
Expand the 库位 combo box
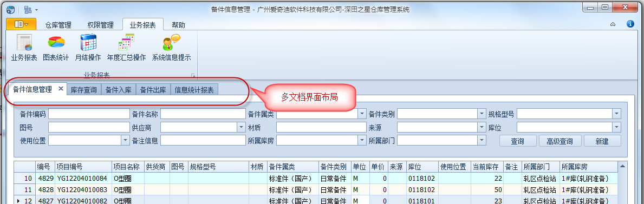617,127
